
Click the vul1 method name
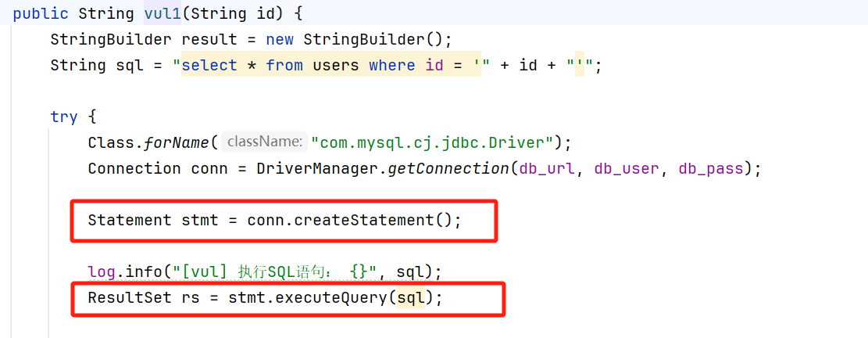tap(163, 13)
